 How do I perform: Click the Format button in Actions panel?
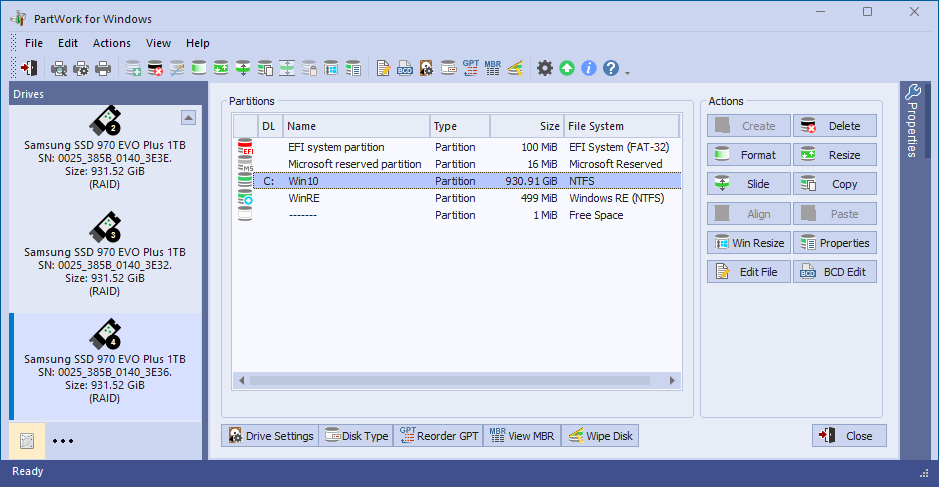tap(749, 155)
